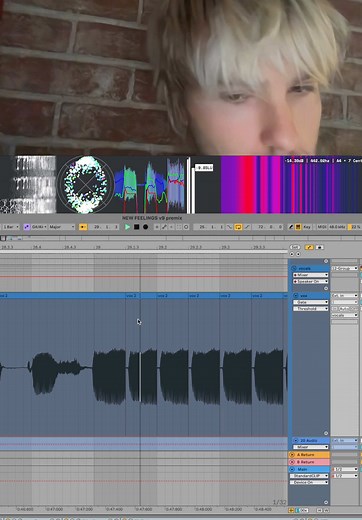Fold the vox track
Viewport: 362px width, 520px height.
point(295,296)
